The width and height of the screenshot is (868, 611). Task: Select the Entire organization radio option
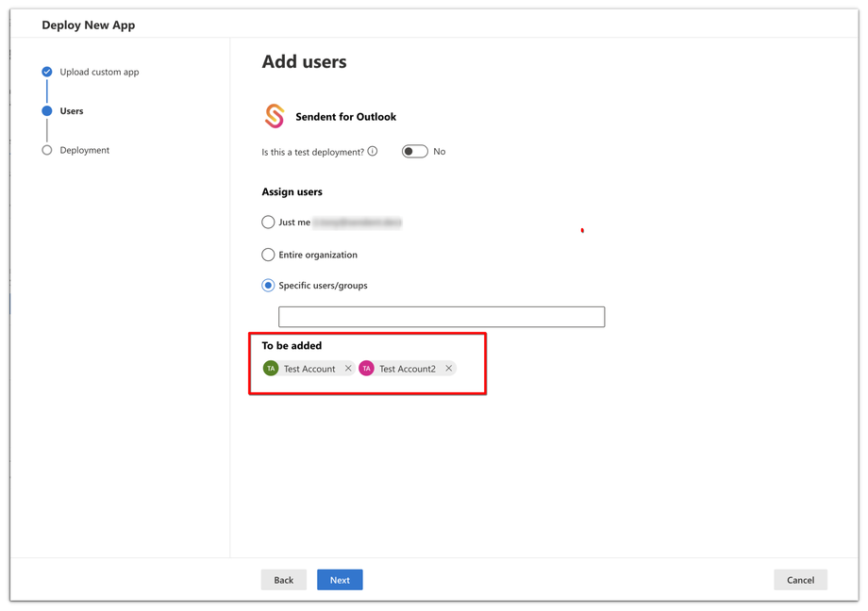coord(268,255)
